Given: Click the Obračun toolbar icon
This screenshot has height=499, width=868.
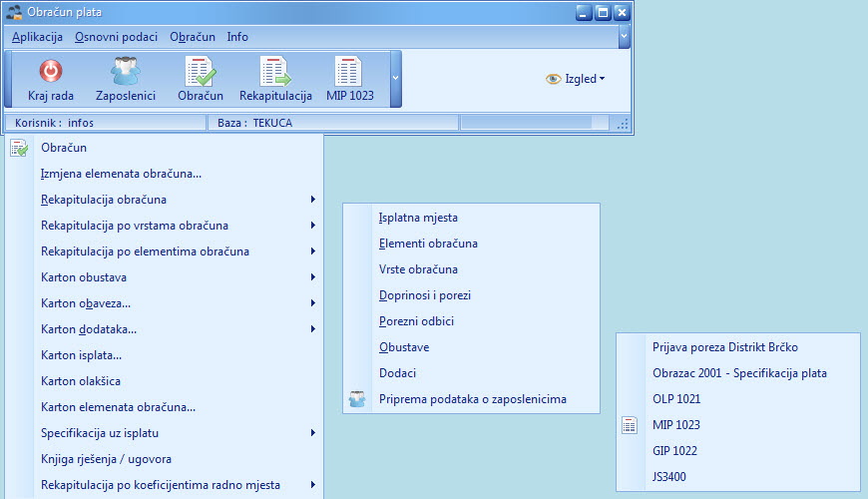Looking at the screenshot, I should coord(200,72).
